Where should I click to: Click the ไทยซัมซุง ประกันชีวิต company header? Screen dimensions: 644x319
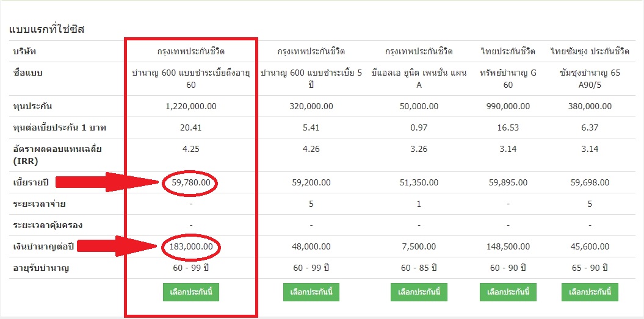pos(590,51)
